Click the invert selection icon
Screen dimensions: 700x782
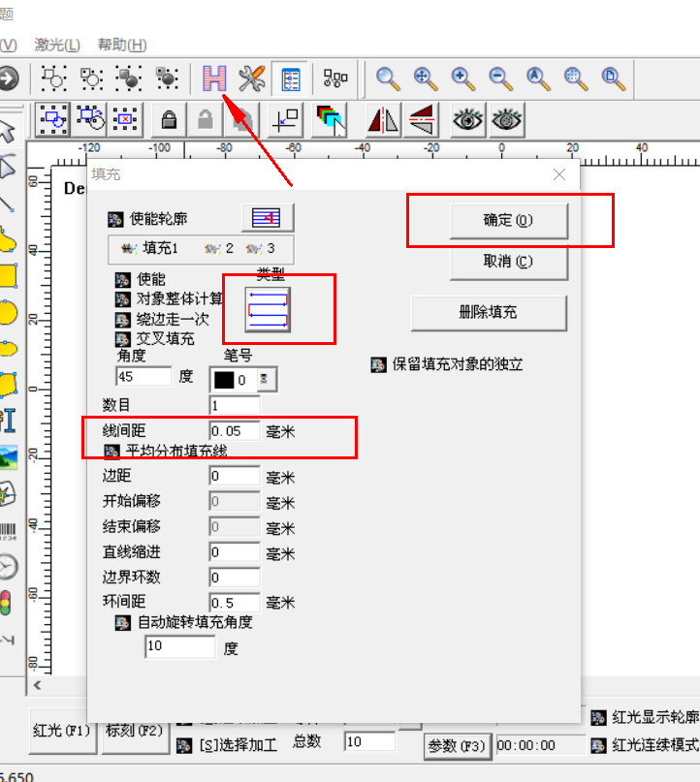click(90, 118)
